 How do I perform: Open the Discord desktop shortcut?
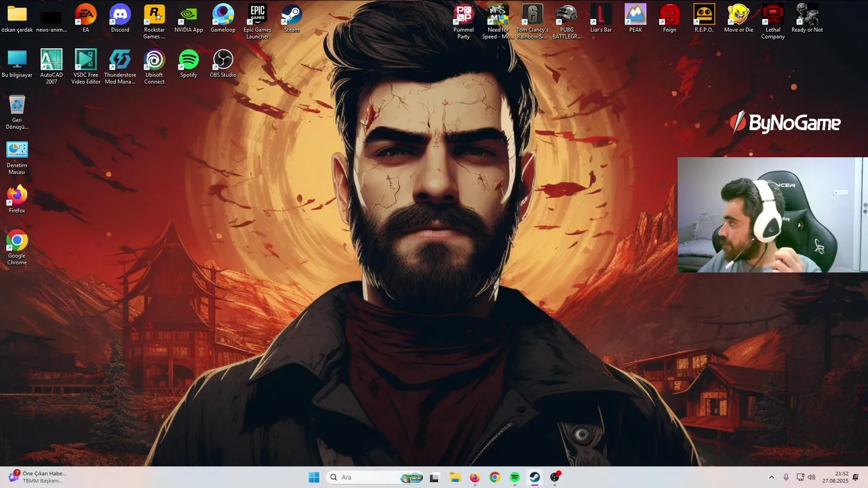point(120,19)
